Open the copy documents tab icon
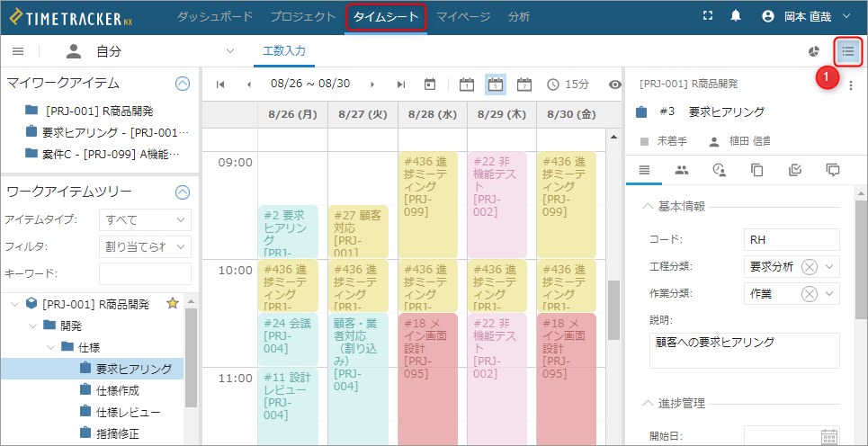This screenshot has height=446, width=868. [756, 170]
